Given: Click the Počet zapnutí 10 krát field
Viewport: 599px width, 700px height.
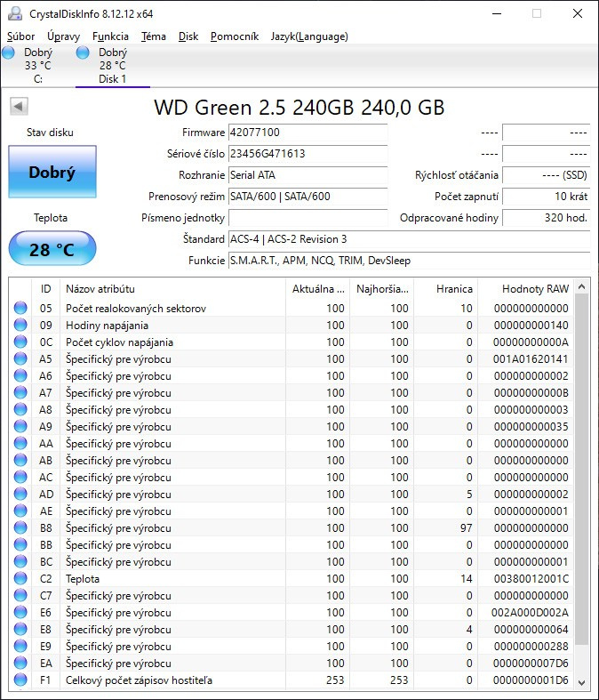Looking at the screenshot, I should [x=547, y=197].
